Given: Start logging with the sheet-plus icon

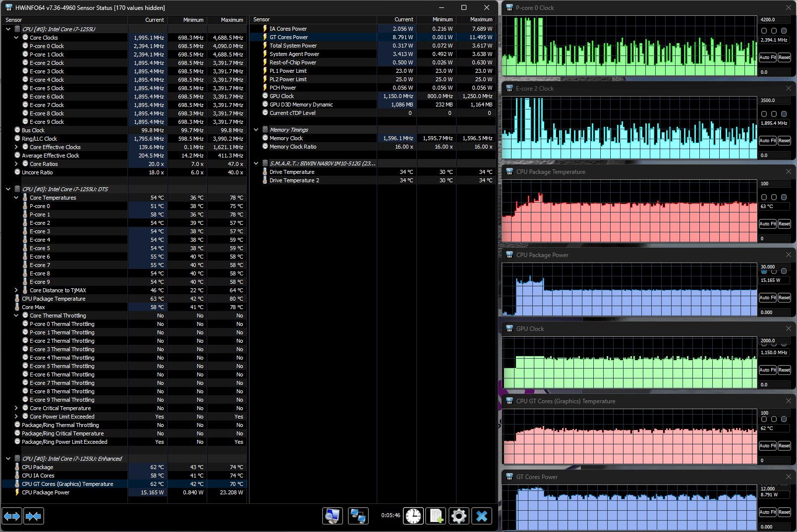Looking at the screenshot, I should (436, 516).
